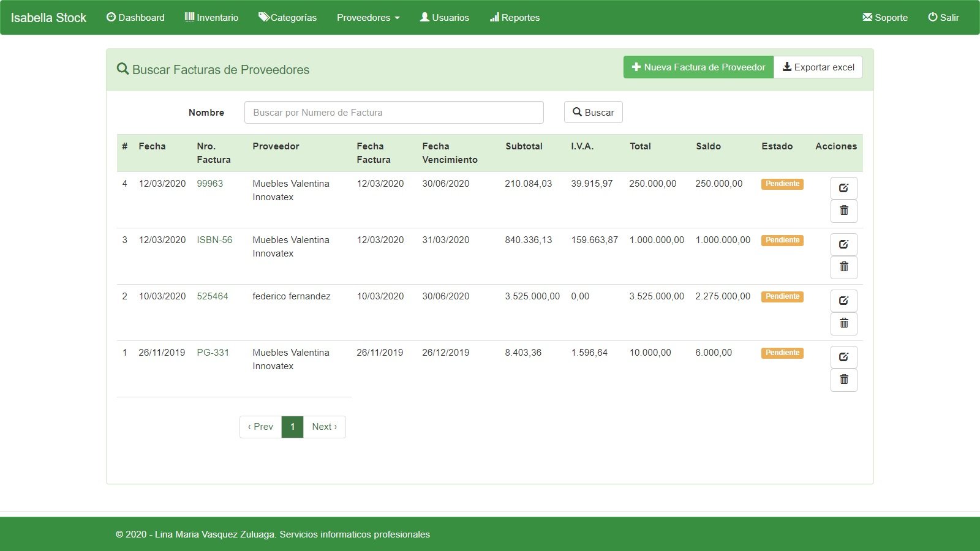This screenshot has width=980, height=551.
Task: Delete invoice PG-331 with trash icon
Action: (843, 380)
